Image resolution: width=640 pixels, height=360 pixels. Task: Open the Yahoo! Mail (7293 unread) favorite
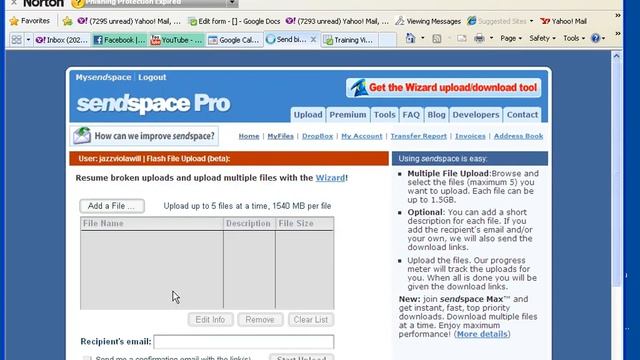(337, 21)
